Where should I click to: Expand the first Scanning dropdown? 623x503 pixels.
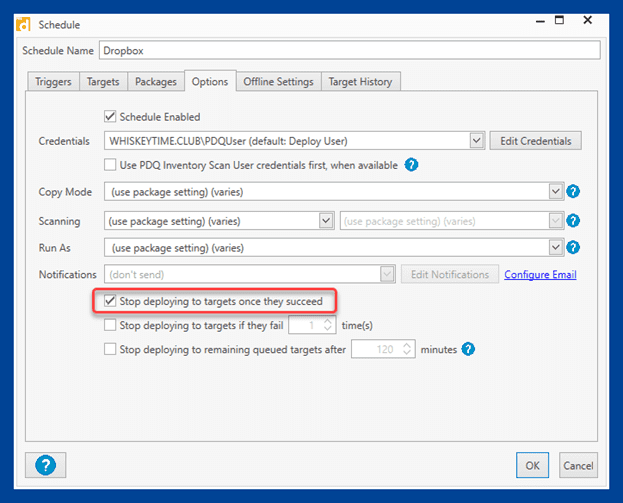pos(326,221)
